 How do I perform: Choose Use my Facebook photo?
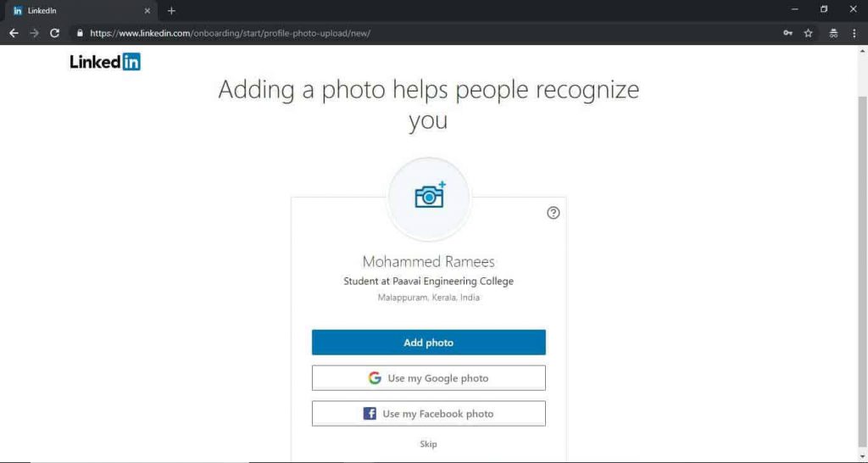click(x=428, y=413)
